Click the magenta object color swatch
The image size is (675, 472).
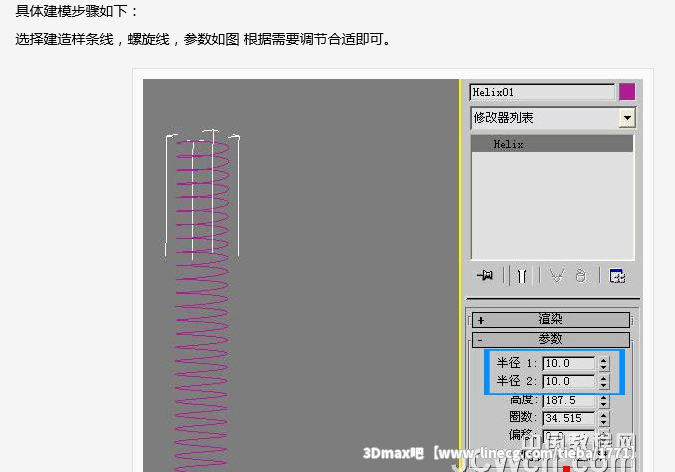pos(627,92)
